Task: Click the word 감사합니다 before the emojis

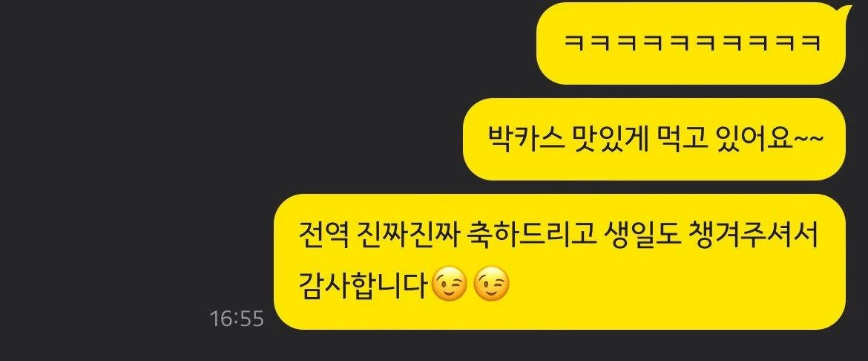Action: pos(364,285)
